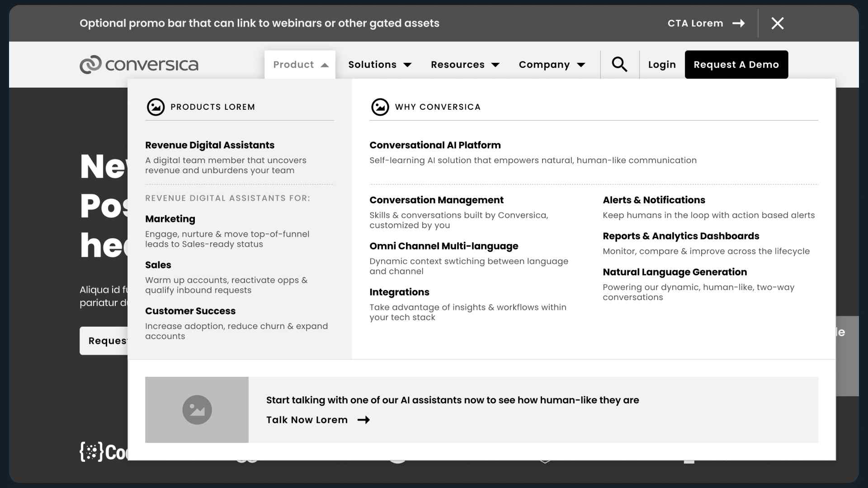Click the Conversica logo

139,65
